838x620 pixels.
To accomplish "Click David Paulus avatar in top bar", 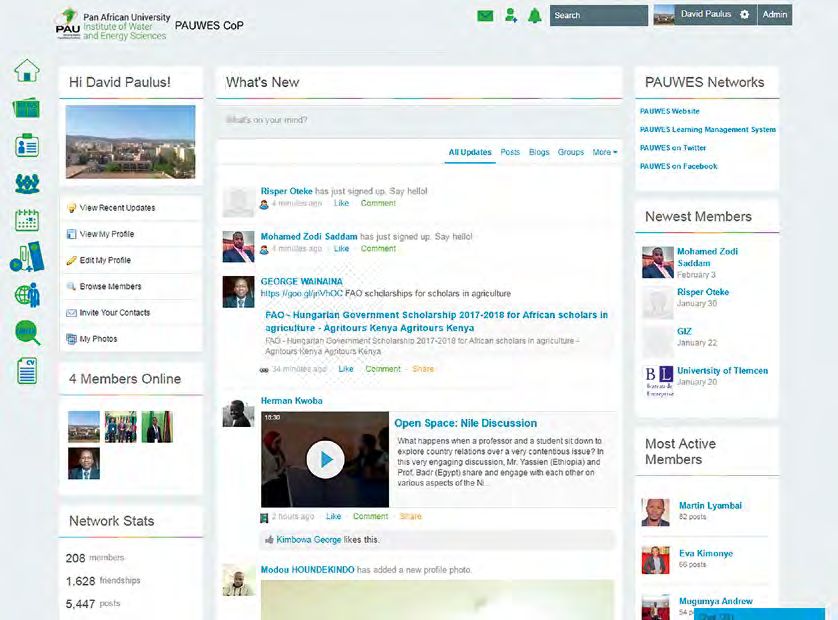I will point(664,15).
